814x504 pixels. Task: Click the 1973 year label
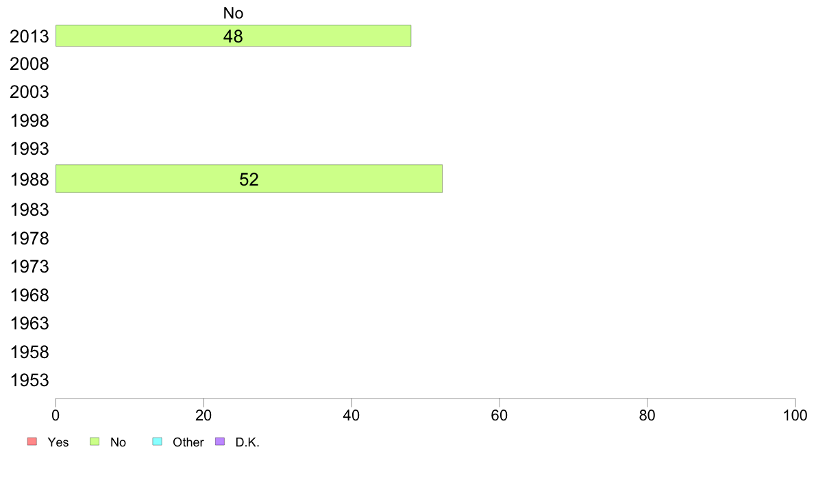[29, 267]
